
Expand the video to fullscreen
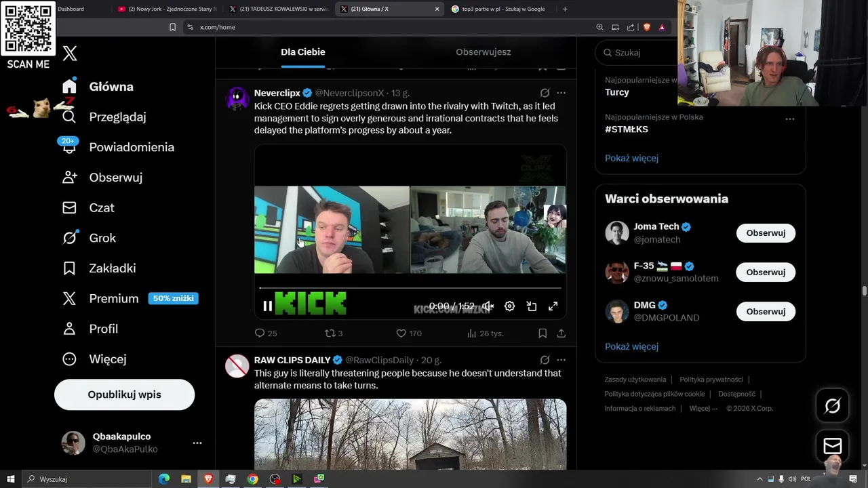(553, 306)
